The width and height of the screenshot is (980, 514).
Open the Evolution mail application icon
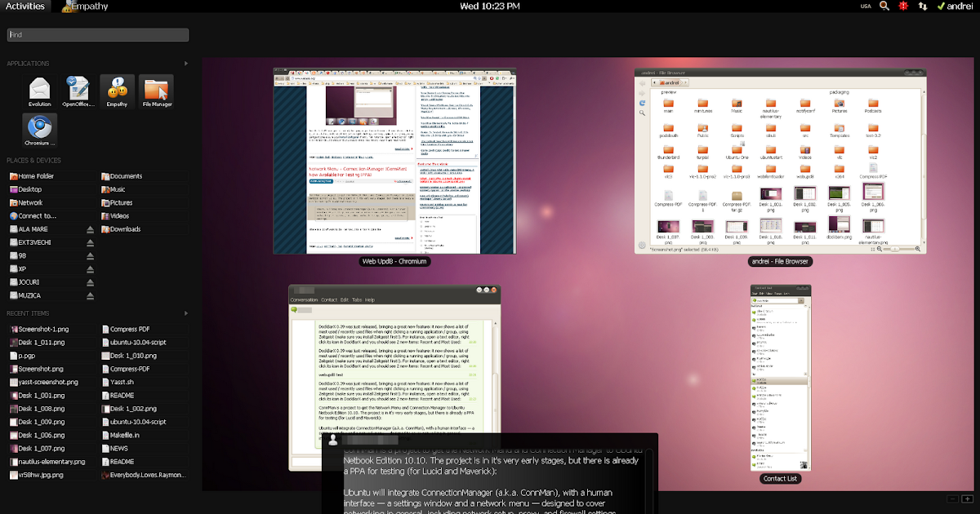click(x=39, y=87)
